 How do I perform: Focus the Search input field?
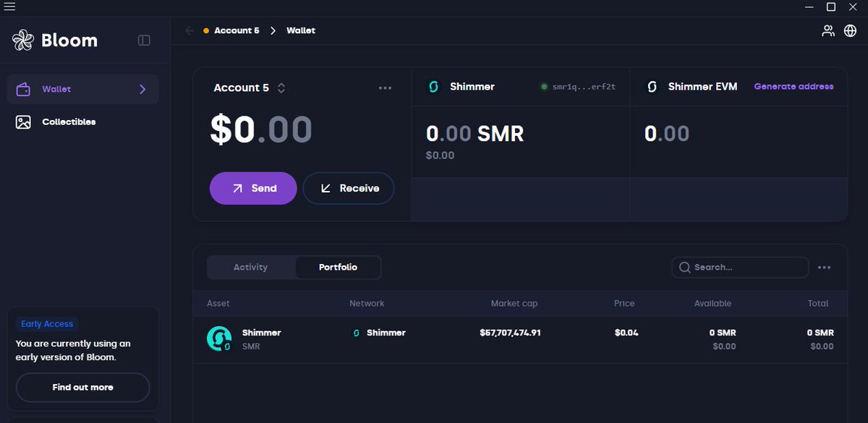(x=740, y=268)
